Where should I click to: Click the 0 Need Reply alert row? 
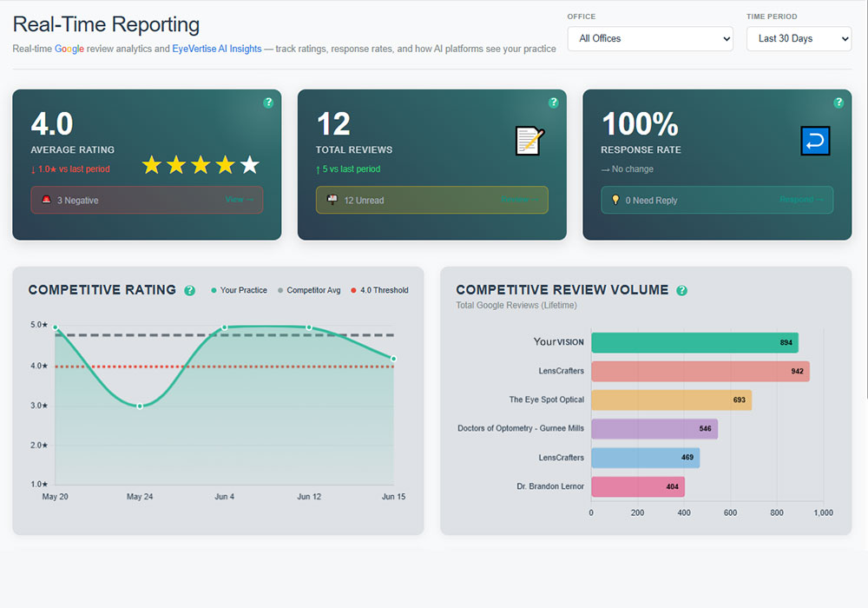pyautogui.click(x=717, y=200)
